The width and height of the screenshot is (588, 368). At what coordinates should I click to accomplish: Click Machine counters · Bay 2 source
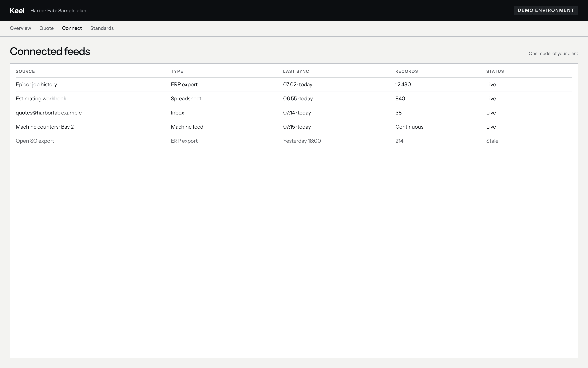tap(45, 127)
